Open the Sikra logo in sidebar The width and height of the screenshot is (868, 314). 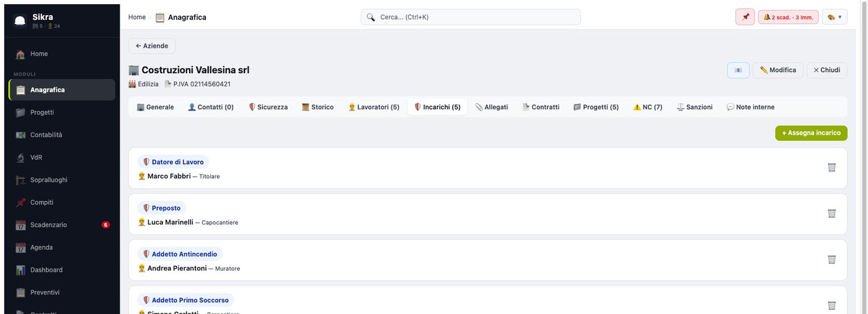tap(20, 20)
